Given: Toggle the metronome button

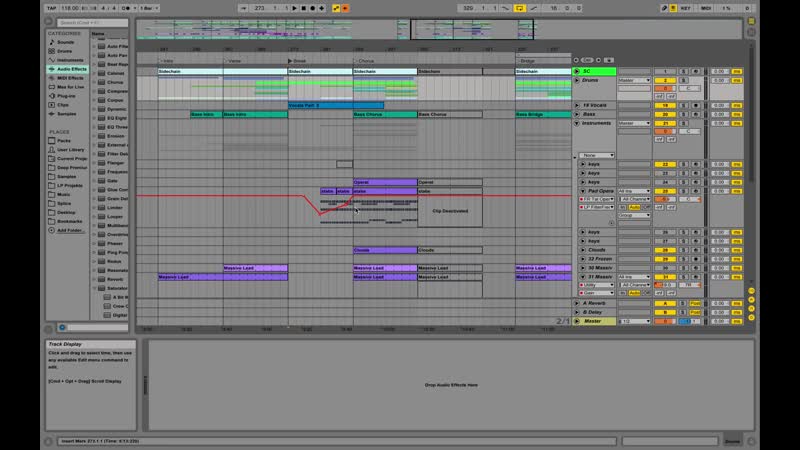Looking at the screenshot, I should 126,8.
